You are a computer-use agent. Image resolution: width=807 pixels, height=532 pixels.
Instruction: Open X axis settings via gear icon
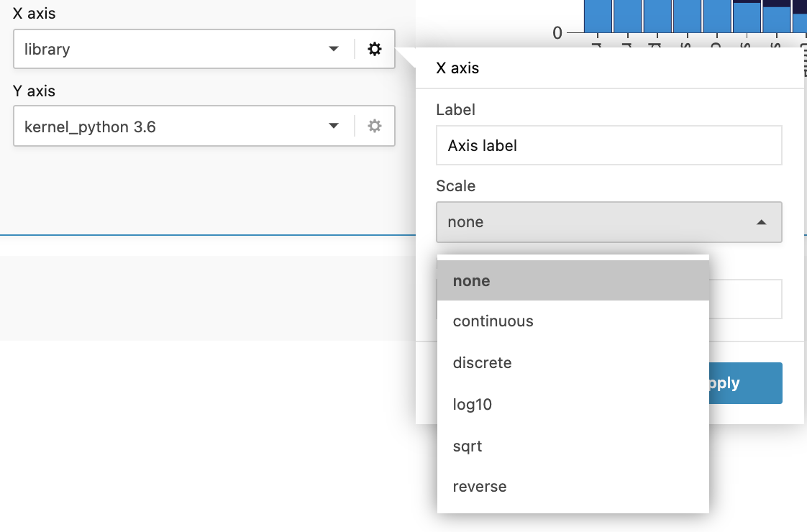pos(375,49)
